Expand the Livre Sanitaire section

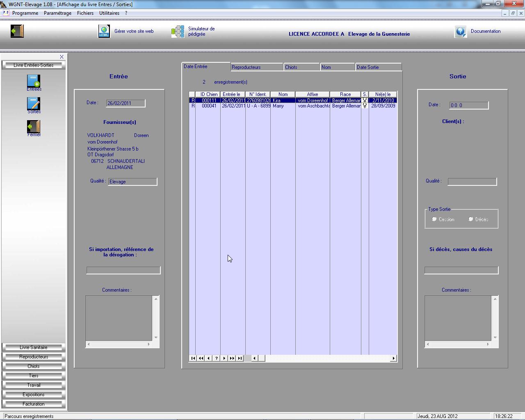34,347
